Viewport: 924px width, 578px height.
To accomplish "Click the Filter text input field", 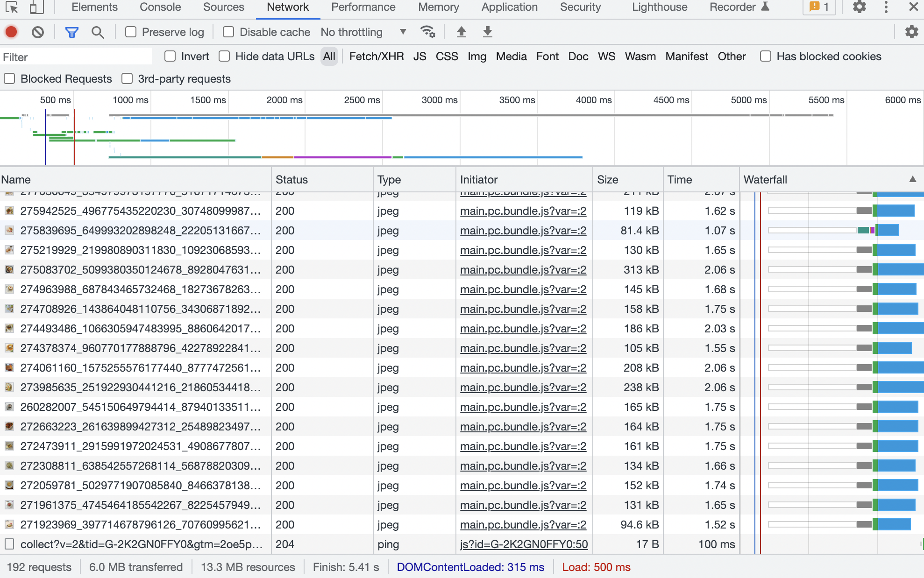I will pyautogui.click(x=77, y=57).
